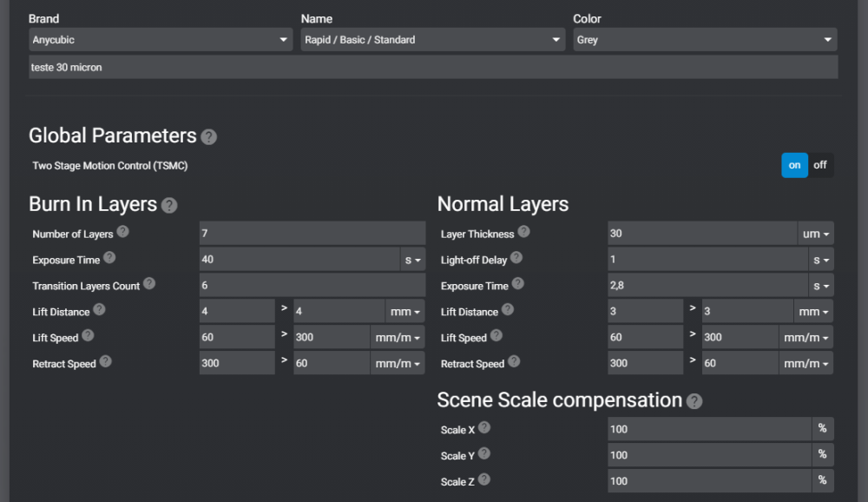This screenshot has width=868, height=502.
Task: Click the Burn In Number of Layers field
Action: (x=312, y=234)
